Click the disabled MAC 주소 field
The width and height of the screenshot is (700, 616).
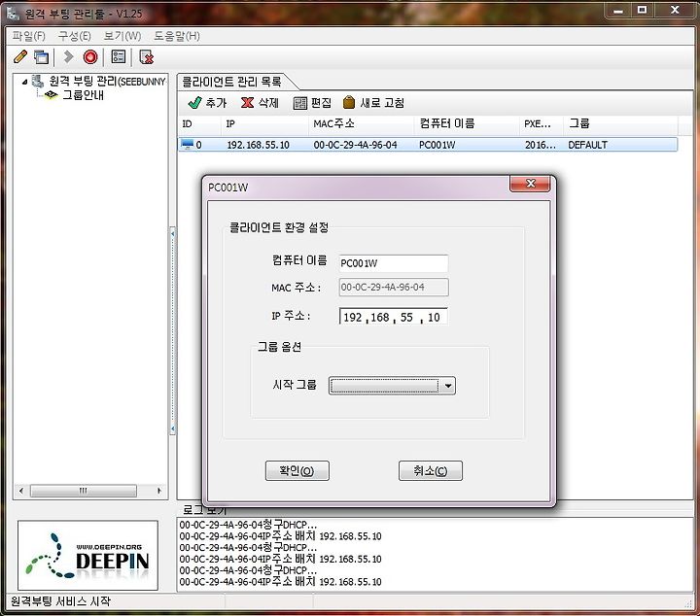[394, 288]
